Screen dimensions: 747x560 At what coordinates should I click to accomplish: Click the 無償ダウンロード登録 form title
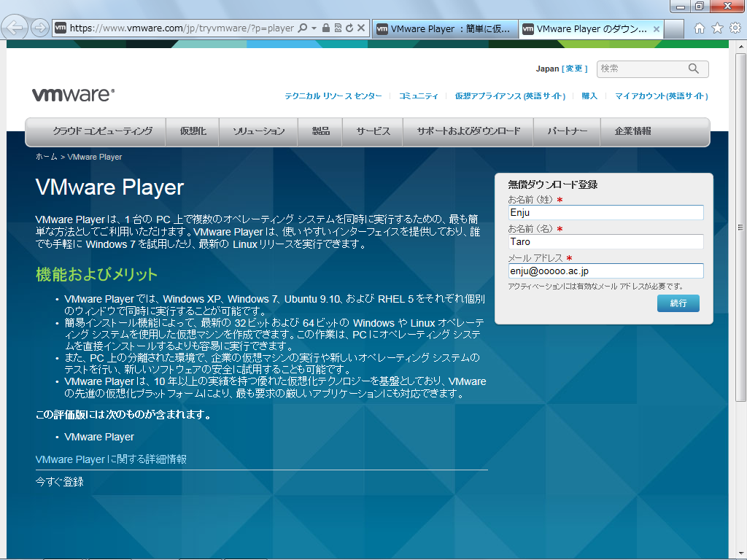[553, 184]
